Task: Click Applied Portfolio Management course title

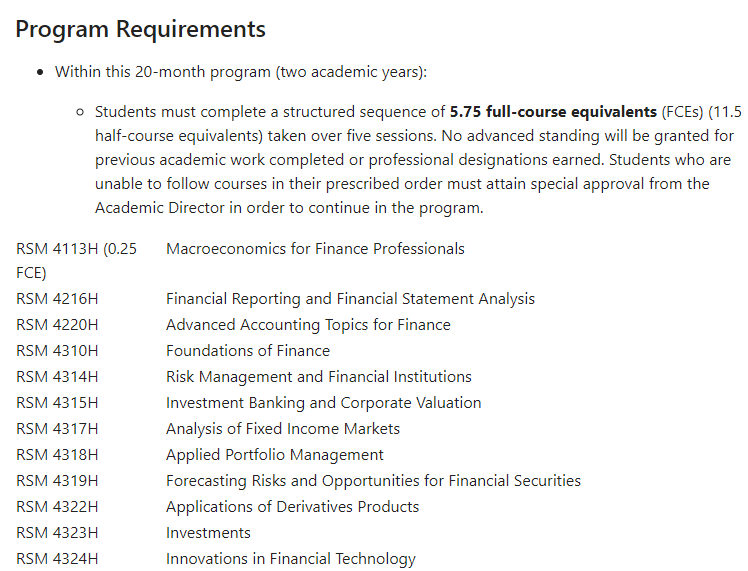Action: coord(274,455)
